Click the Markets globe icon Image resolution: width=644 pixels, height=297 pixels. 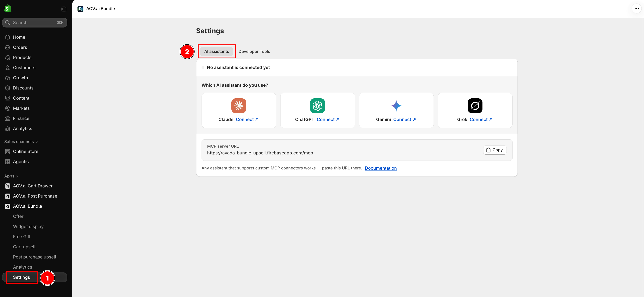[x=8, y=108]
